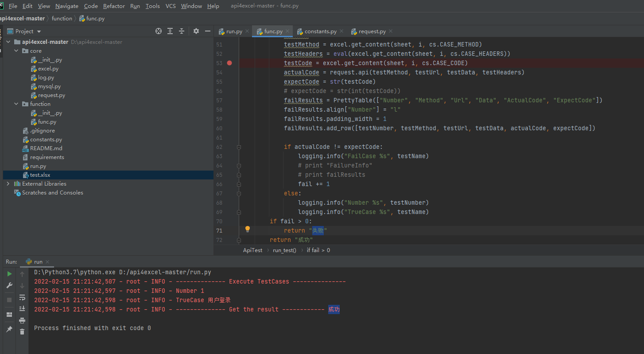The width and height of the screenshot is (644, 354).
Task: Switch to the run.py editor tab
Action: [234, 31]
